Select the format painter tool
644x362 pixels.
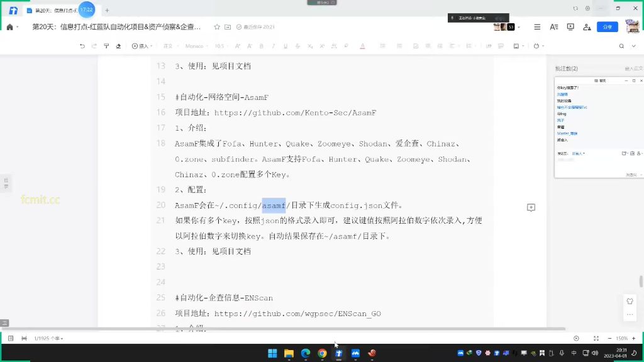[106, 46]
